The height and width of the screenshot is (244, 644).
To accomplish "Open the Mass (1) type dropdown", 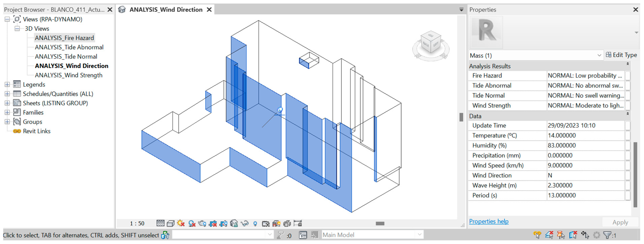I will (x=599, y=55).
